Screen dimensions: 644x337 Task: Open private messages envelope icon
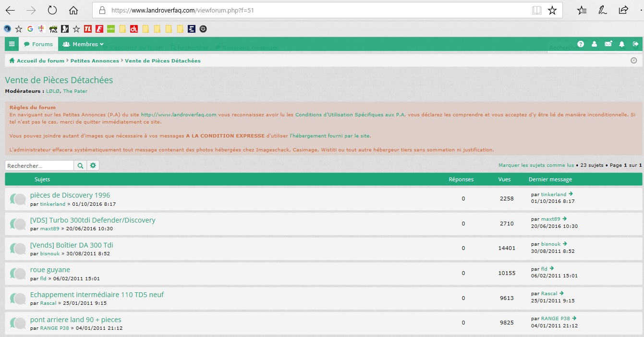click(608, 44)
